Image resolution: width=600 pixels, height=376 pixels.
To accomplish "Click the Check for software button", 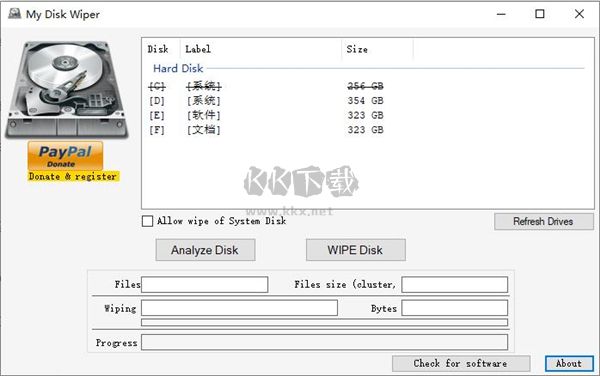I will pos(461,363).
